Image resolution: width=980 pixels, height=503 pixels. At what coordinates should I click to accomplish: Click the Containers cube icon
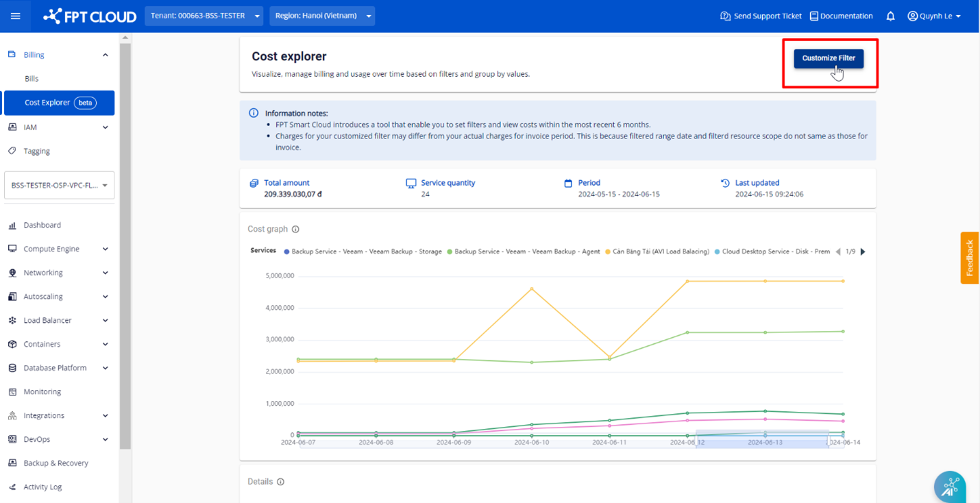coord(12,344)
